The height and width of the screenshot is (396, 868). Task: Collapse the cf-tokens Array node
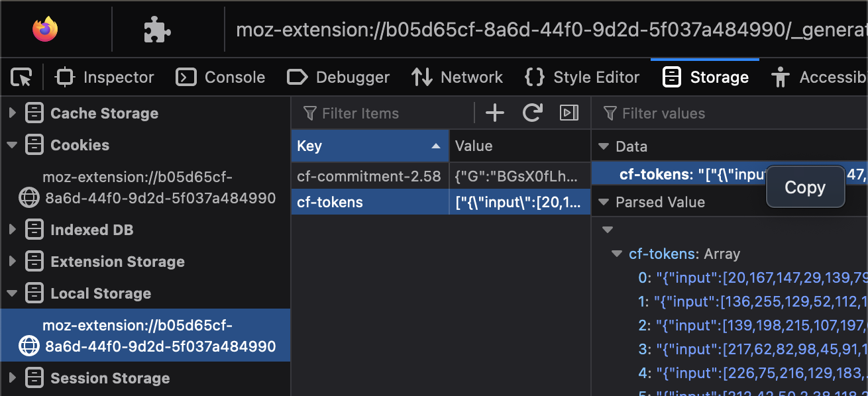617,254
